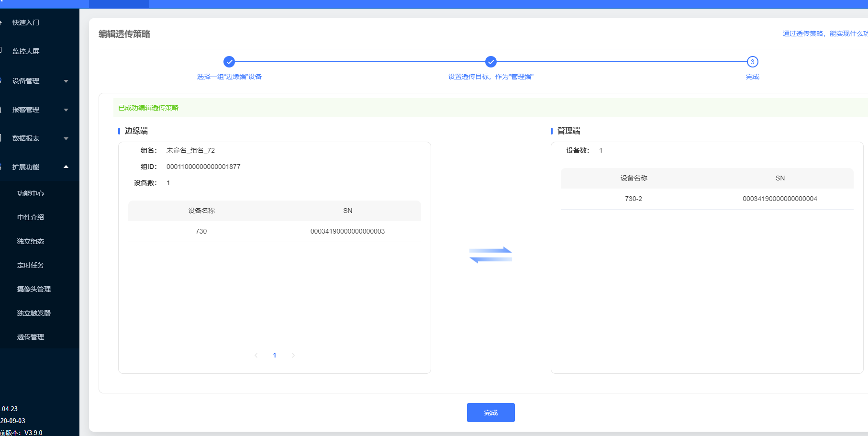Select page 1 in pagination
The height and width of the screenshot is (436, 868).
coord(275,355)
